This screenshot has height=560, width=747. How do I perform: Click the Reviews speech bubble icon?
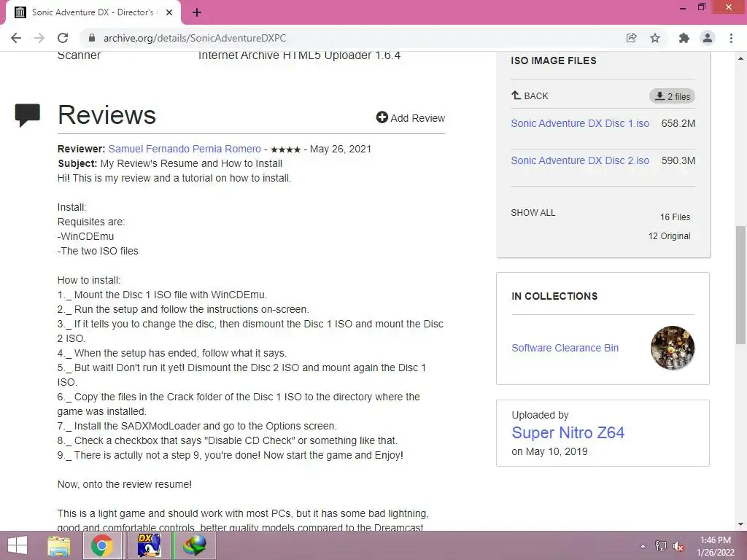[27, 115]
